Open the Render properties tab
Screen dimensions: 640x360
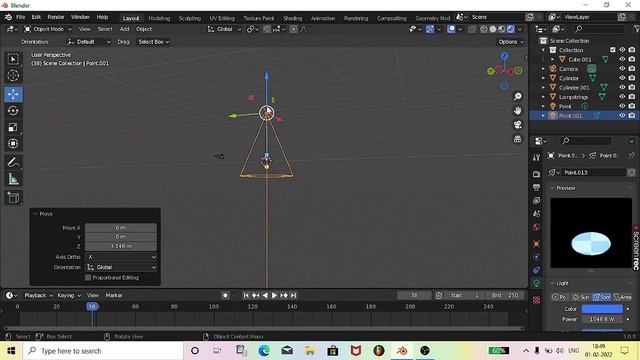point(536,174)
